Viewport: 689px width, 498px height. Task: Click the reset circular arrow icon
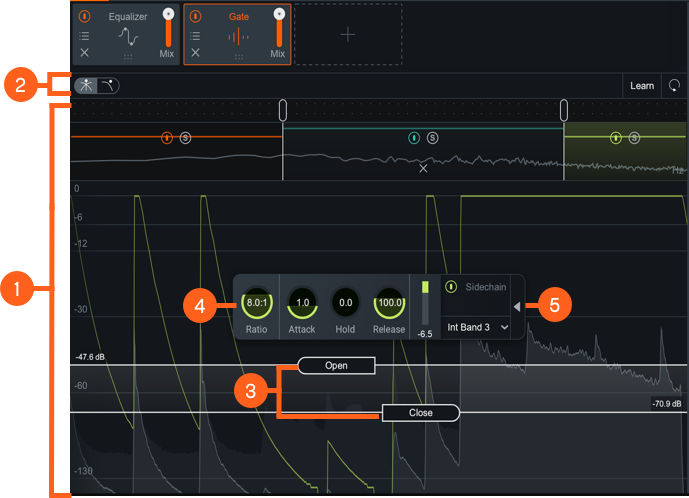674,85
